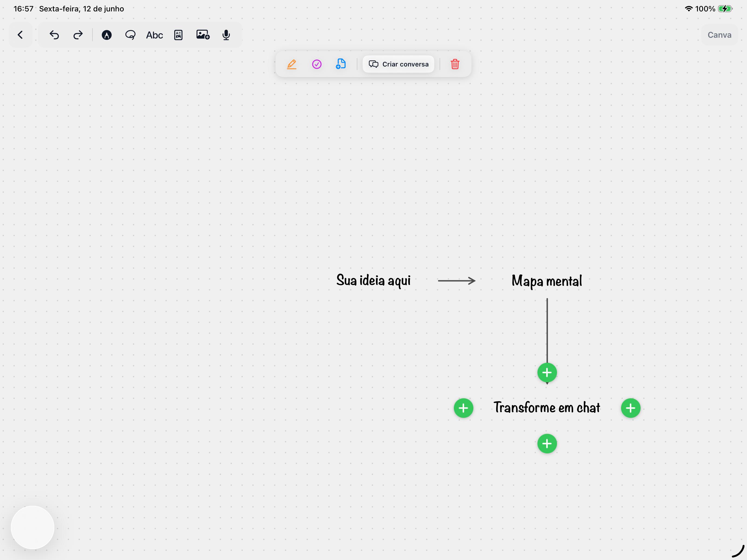
Task: Tap the Wi-Fi status icon
Action: pyautogui.click(x=689, y=9)
